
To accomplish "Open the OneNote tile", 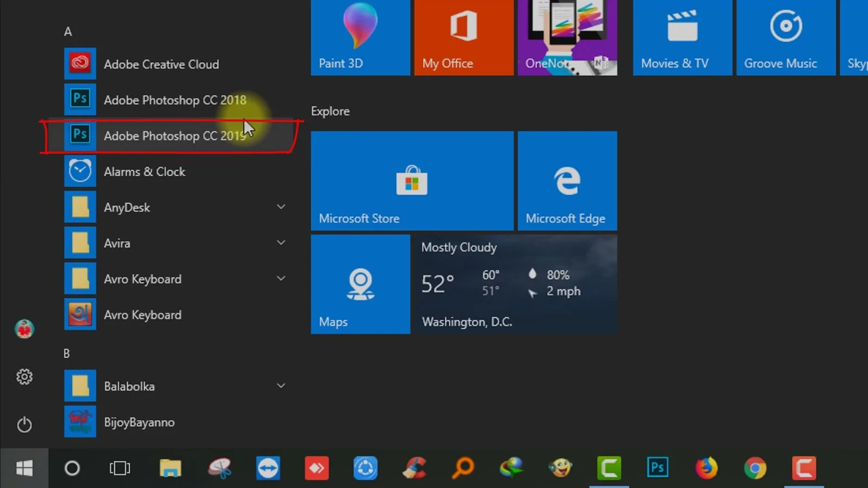I will 567,37.
